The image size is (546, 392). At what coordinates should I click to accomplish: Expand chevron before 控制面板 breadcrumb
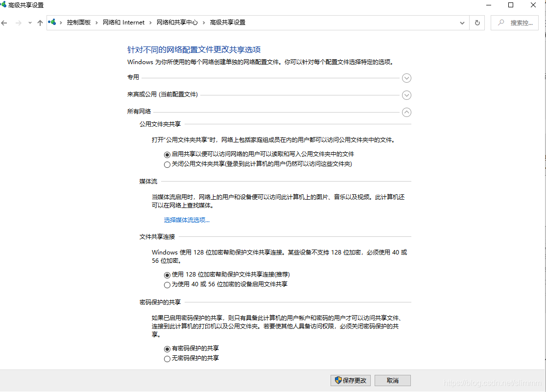coord(61,23)
